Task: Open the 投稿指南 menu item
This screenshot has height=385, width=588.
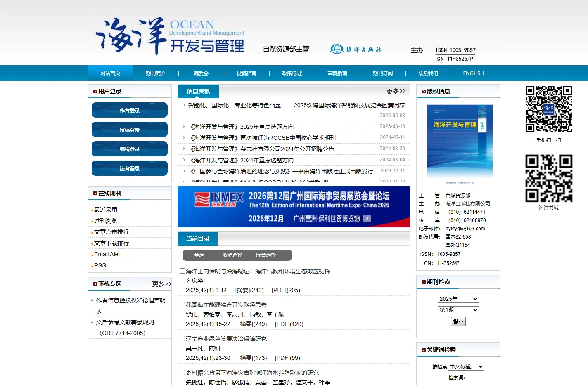Action: tap(247, 73)
